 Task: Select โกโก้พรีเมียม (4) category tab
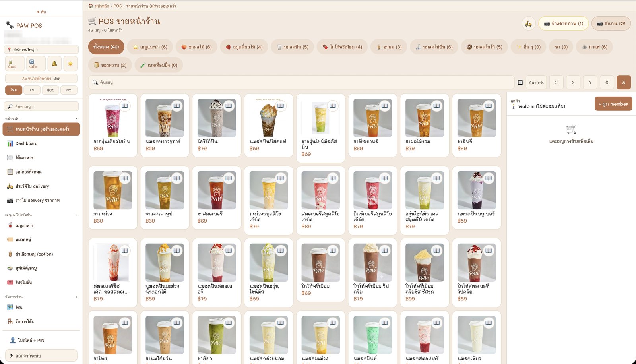[x=342, y=47]
